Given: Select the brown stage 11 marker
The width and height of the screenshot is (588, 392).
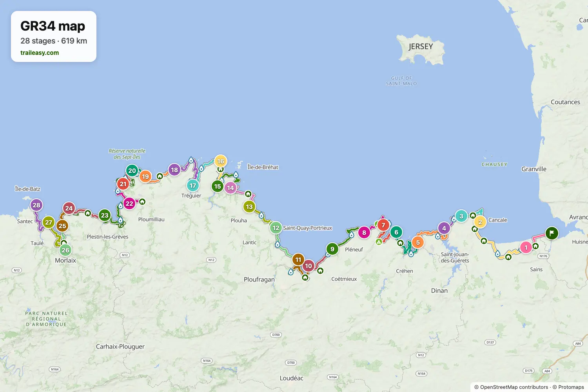Looking at the screenshot, I should point(298,260).
